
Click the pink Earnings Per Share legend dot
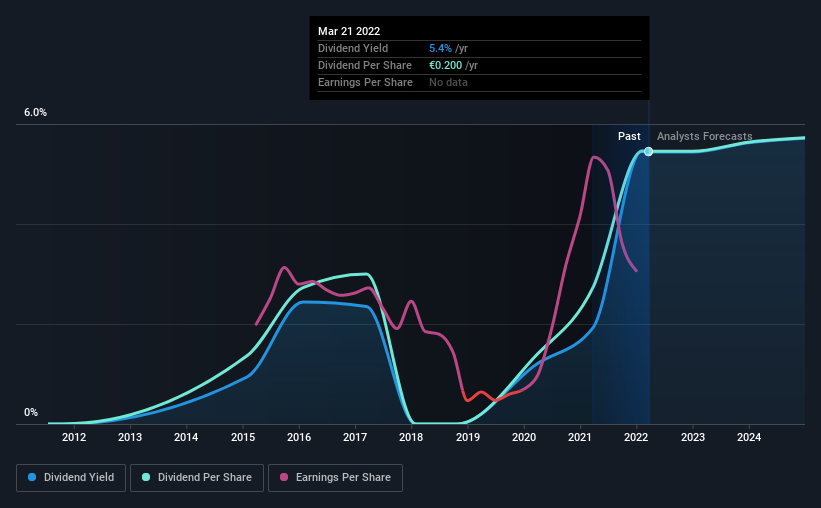(x=284, y=477)
